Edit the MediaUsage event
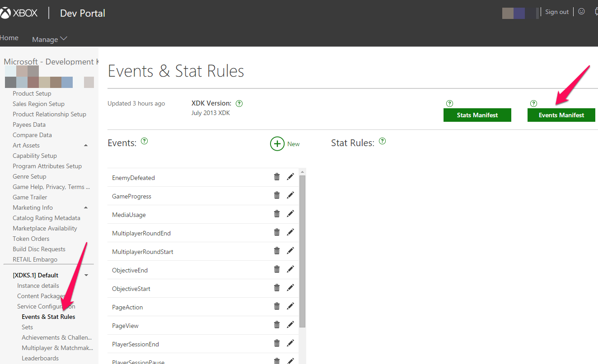Image resolution: width=598 pixels, height=364 pixels. tap(290, 214)
